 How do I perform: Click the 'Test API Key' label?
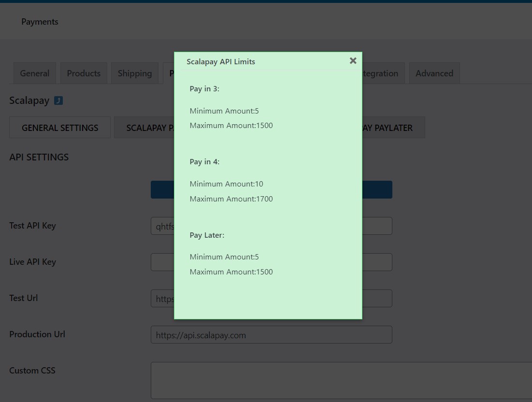(x=32, y=226)
